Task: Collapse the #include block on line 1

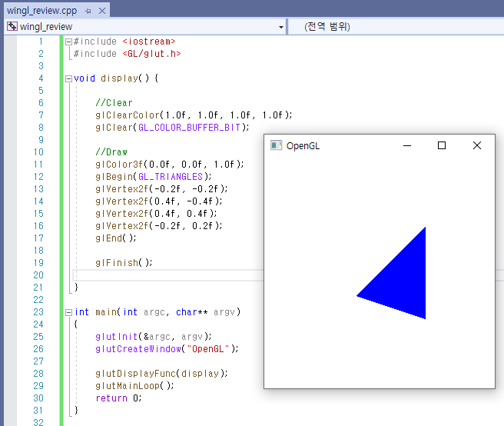Action: 68,42
